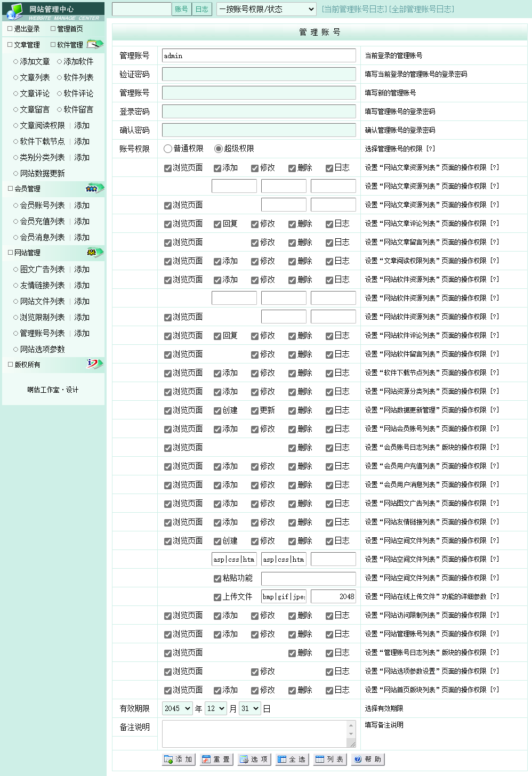Open 软件管理 in the sidebar
This screenshot has width=532, height=776.
70,45
